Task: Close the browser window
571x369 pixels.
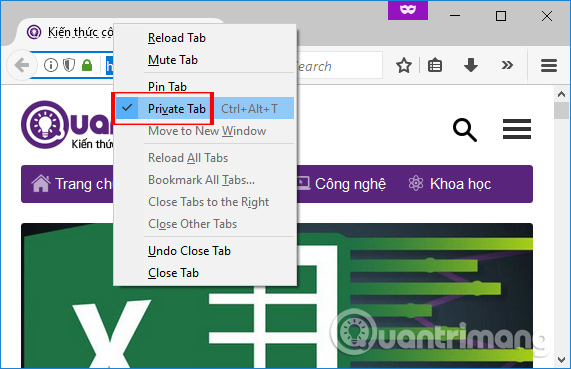Action: pyautogui.click(x=547, y=16)
